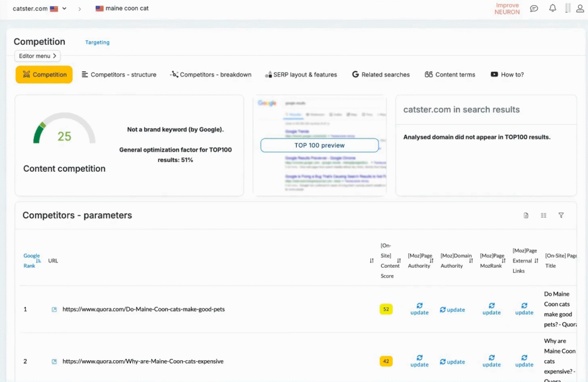Image resolution: width=588 pixels, height=382 pixels.
Task: Sort by Moz Domain Authority
Action: point(471,260)
